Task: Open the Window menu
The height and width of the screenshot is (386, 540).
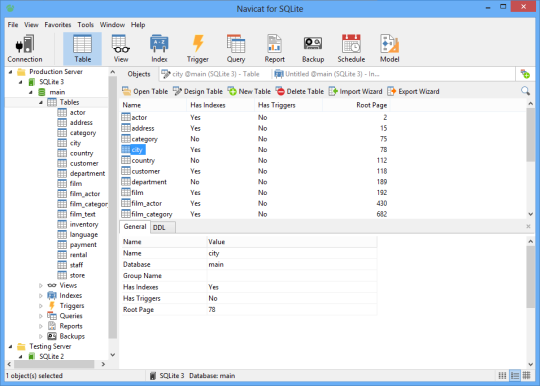Action: [112, 25]
